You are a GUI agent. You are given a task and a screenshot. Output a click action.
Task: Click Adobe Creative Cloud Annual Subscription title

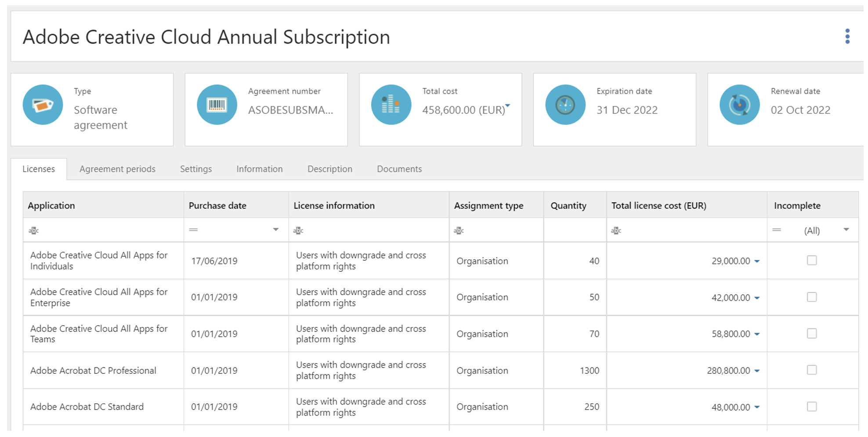tap(206, 37)
